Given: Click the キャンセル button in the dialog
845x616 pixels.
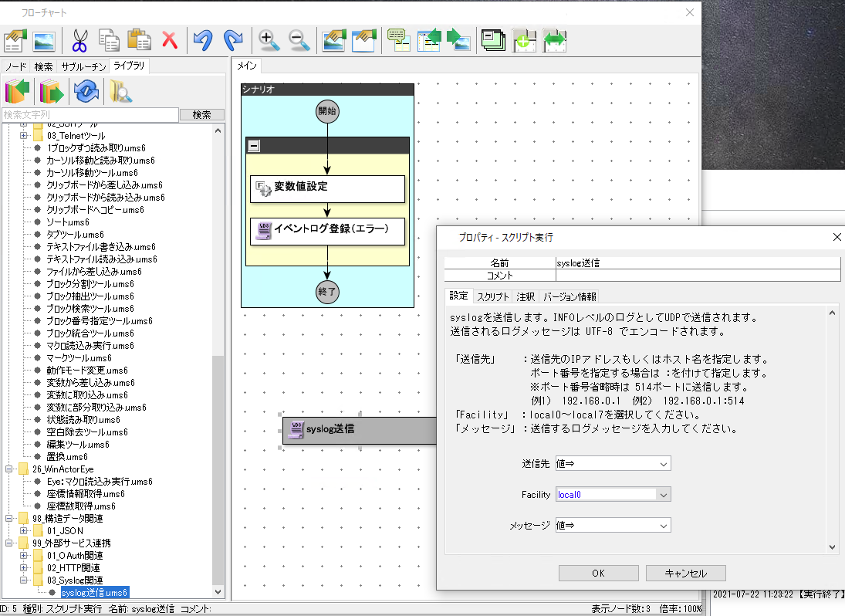Looking at the screenshot, I should coord(684,573).
